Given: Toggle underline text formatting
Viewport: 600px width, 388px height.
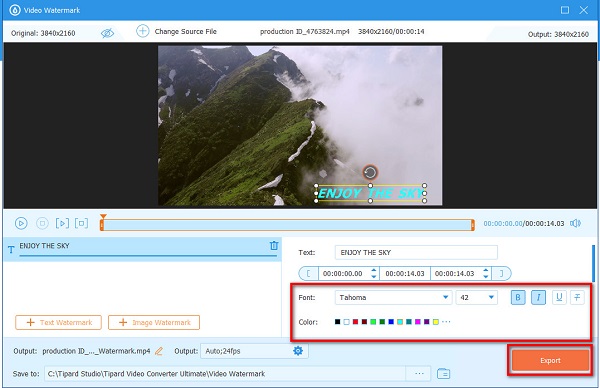Looking at the screenshot, I should click(559, 297).
